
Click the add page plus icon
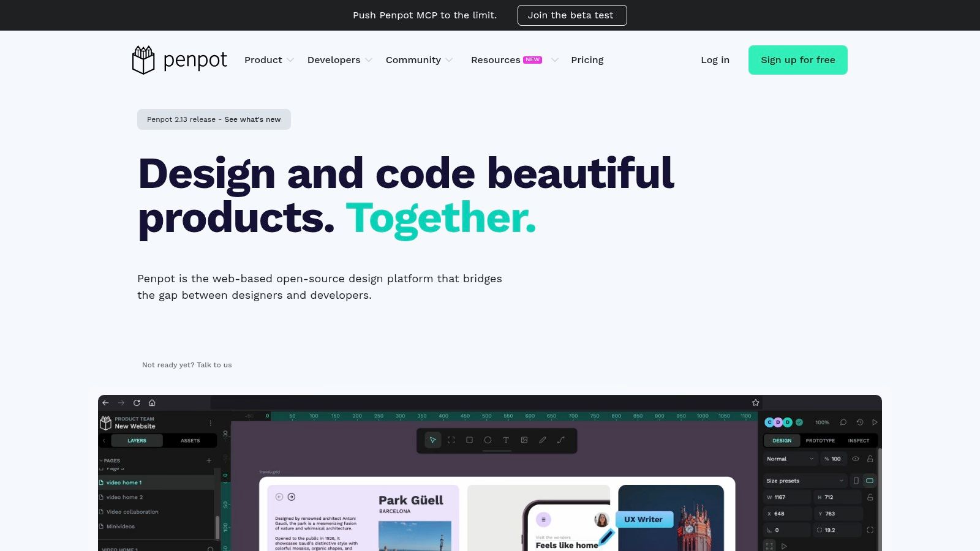click(209, 460)
